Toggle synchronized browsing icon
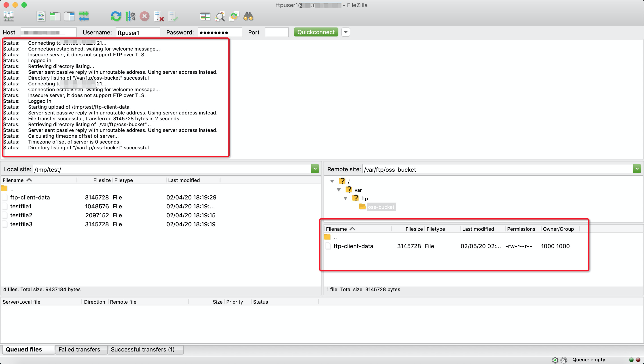 pos(234,17)
